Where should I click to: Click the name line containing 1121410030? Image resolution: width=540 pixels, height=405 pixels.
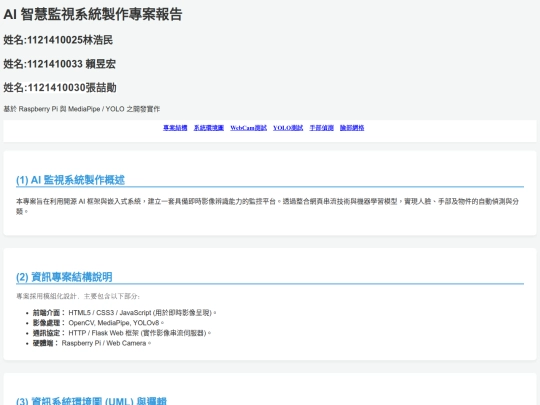point(60,87)
